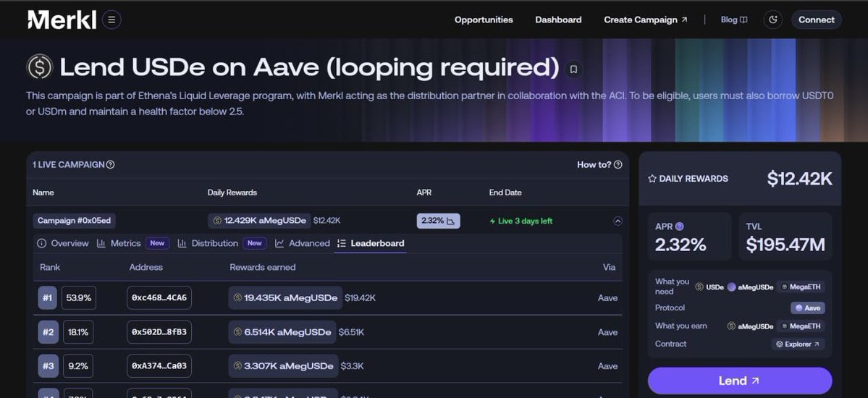Click the 19.435K aMegUSDe reward chip
This screenshot has height=398, width=868.
(285, 298)
